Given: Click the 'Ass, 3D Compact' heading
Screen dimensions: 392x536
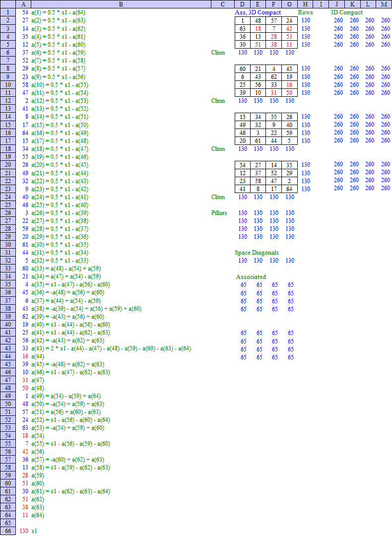Looking at the screenshot, I should click(x=258, y=12).
